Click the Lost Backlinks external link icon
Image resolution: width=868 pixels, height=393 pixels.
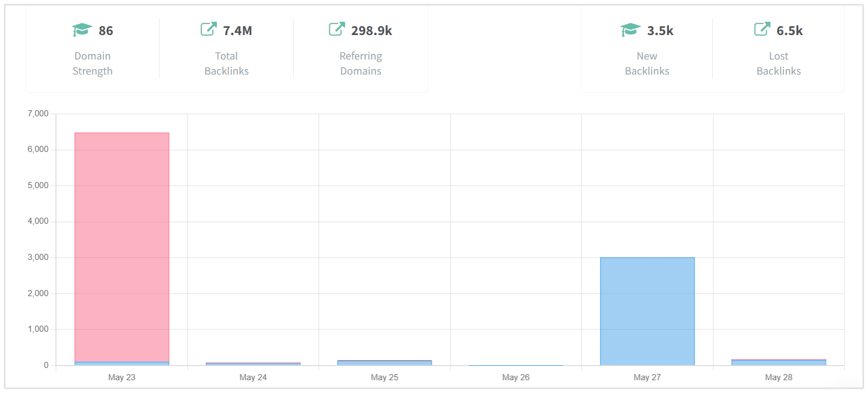click(762, 29)
